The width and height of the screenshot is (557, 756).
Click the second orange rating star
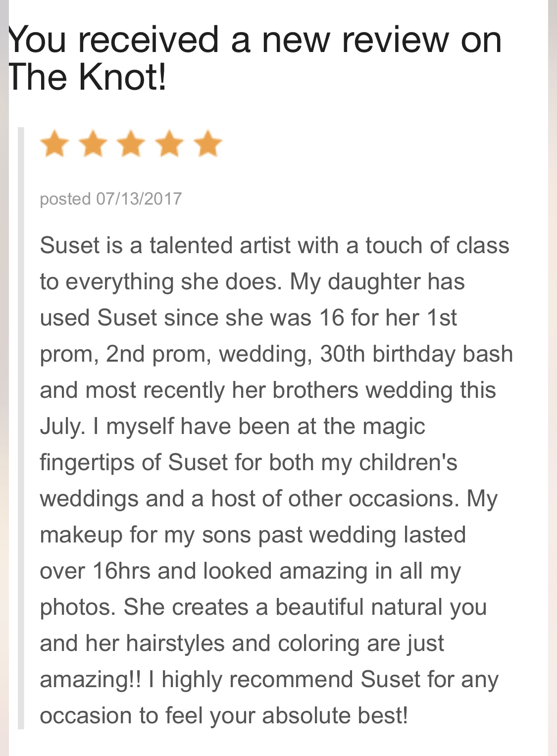[x=93, y=144]
